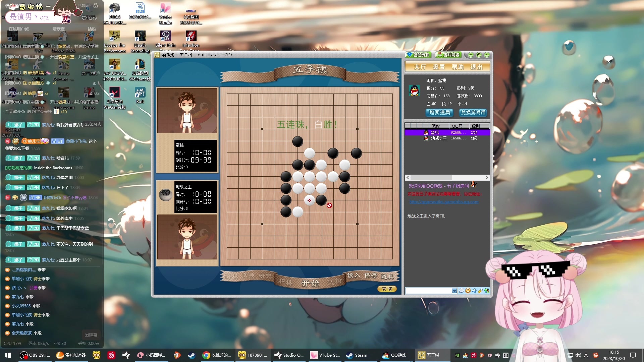Click the 蓝钻贵族 diamond button
Viewport: 644px width, 362px height.
click(x=418, y=55)
